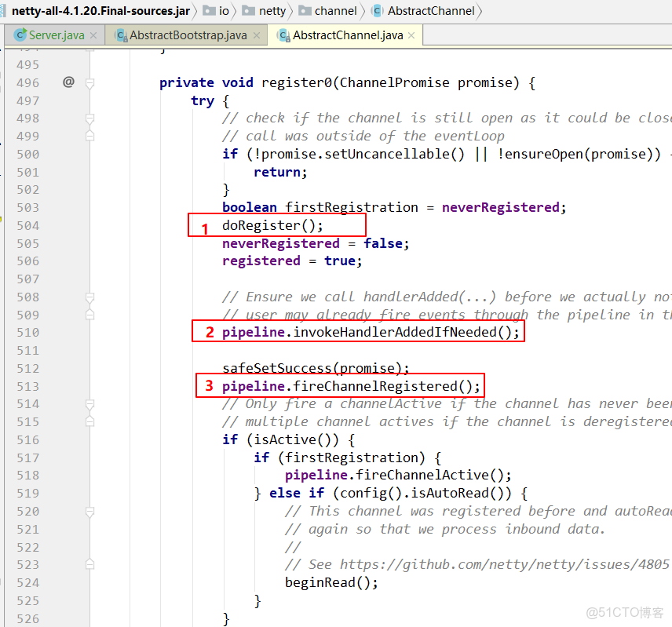Collapse the register0 method fold at line 496
Image resolution: width=672 pixels, height=627 pixels.
(x=89, y=82)
